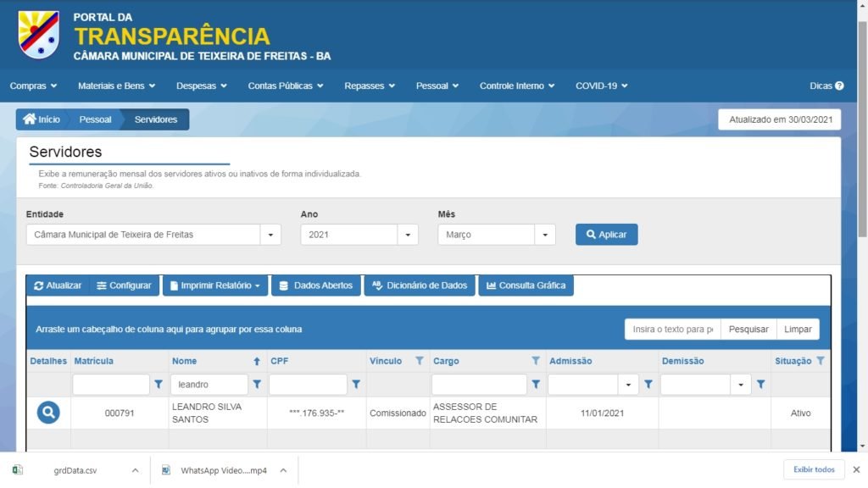Click the filter funnel in Cargo header
868x488 pixels.
point(536,361)
